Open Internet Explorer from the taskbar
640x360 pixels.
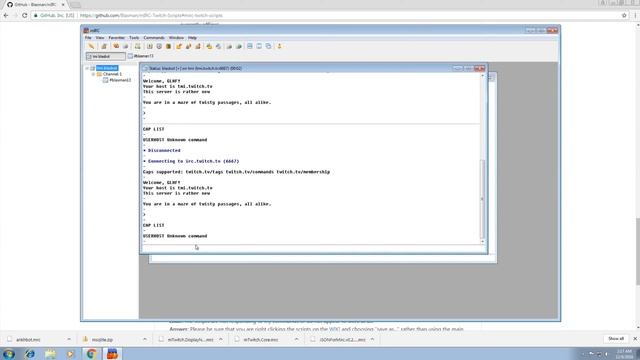click(29, 354)
